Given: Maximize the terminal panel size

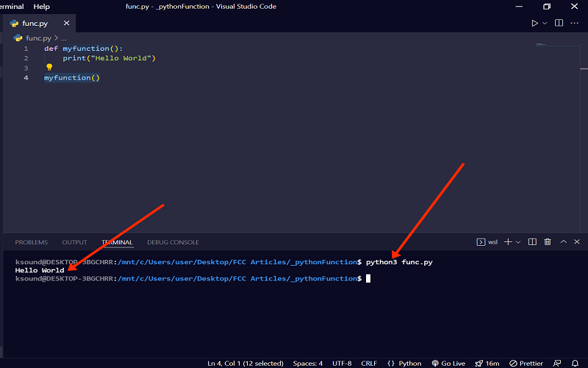Looking at the screenshot, I should pos(564,242).
